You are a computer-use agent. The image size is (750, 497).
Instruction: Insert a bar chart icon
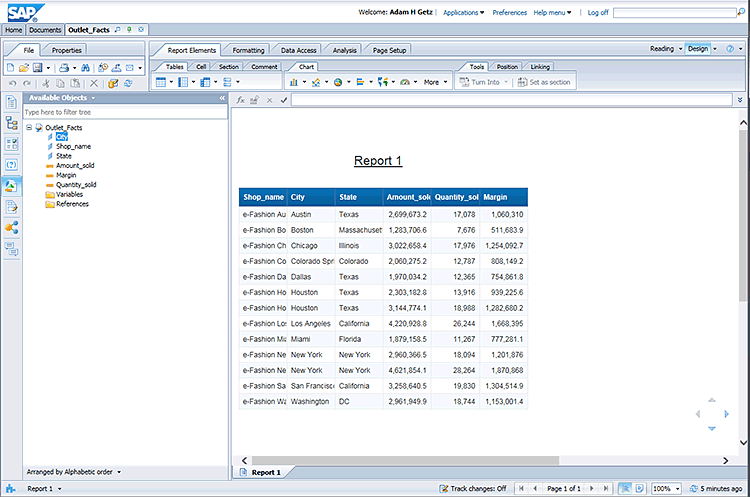[x=360, y=82]
